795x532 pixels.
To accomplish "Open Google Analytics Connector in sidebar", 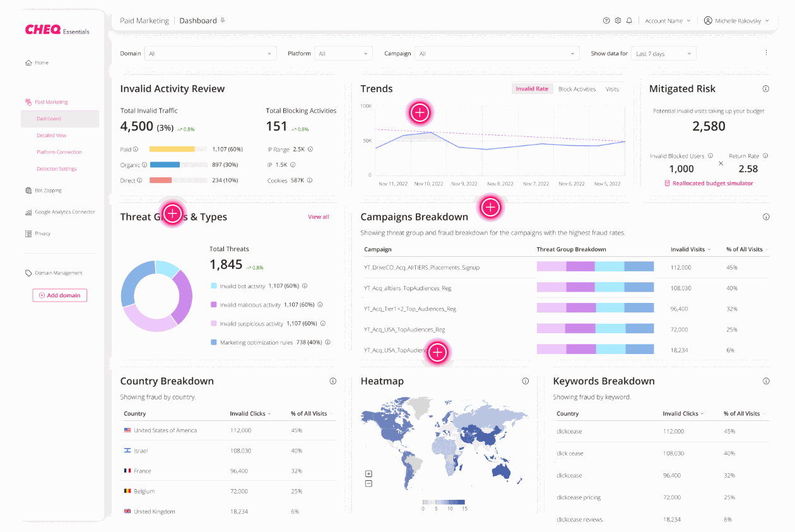I will pyautogui.click(x=60, y=212).
